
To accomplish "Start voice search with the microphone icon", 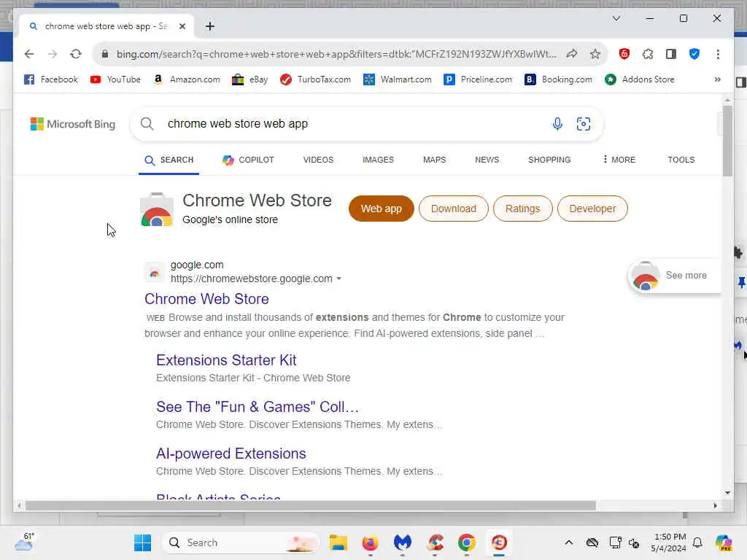I will 557,124.
